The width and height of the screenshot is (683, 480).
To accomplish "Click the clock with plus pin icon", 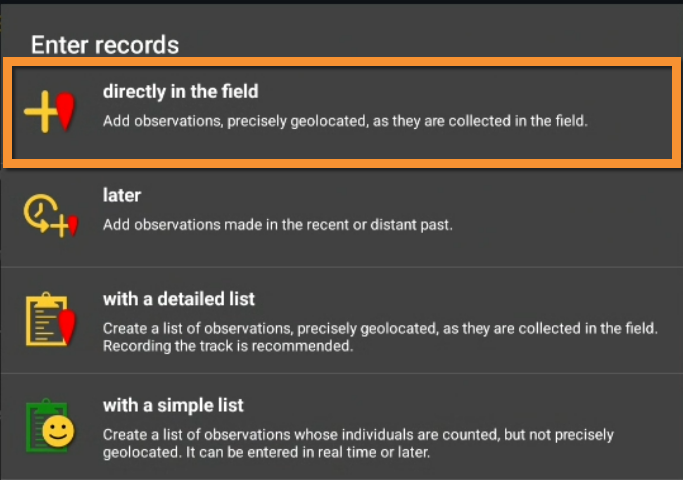I will pyautogui.click(x=50, y=213).
